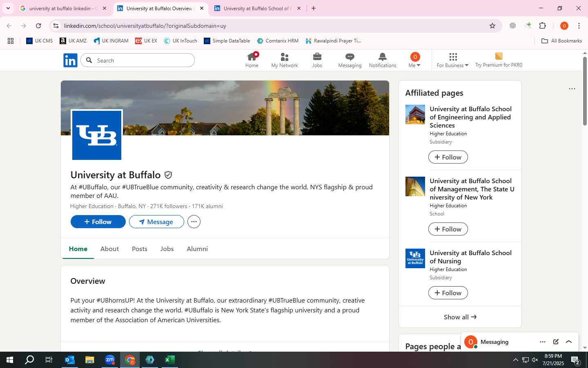Open Outlook from the taskbar
Viewport: 588px width, 368px height.
click(x=70, y=360)
